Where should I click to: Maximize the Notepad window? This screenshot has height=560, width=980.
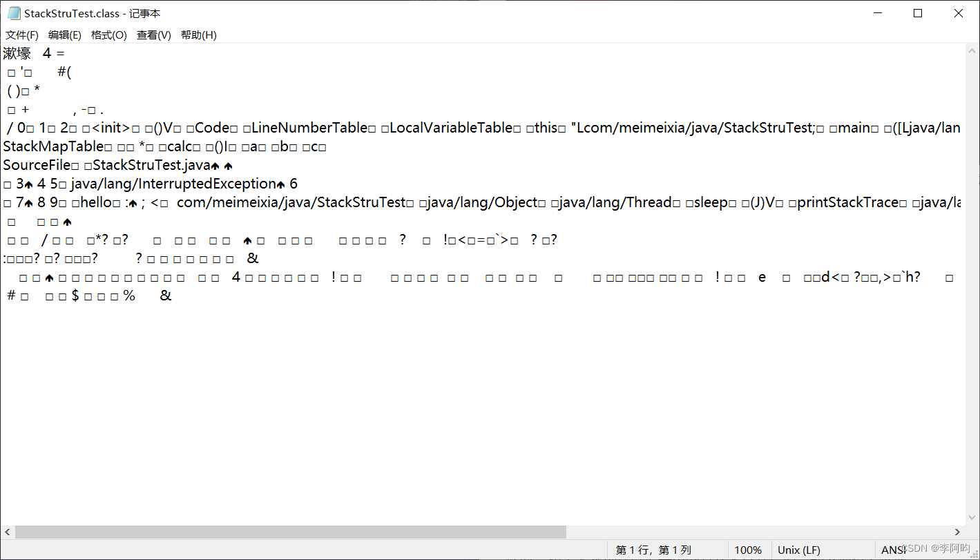click(x=918, y=13)
